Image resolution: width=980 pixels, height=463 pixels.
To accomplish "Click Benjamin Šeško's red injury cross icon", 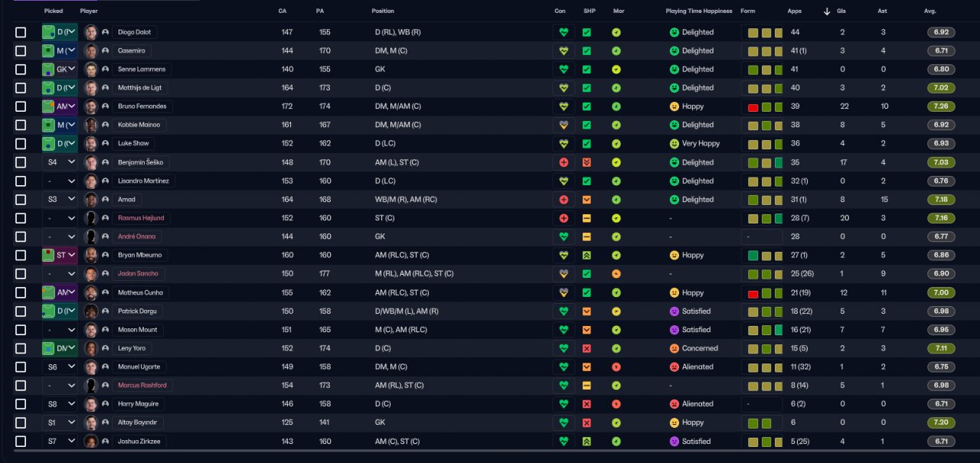I will click(564, 162).
